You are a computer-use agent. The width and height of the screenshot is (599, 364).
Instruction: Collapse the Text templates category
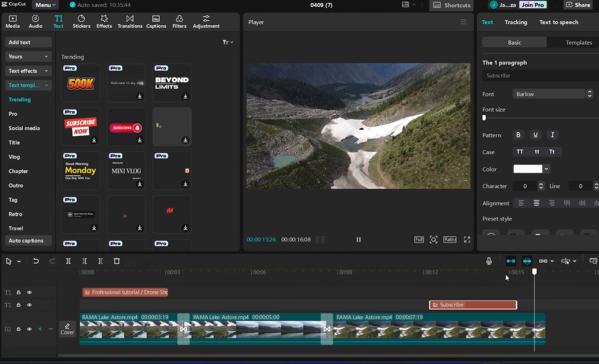point(28,85)
